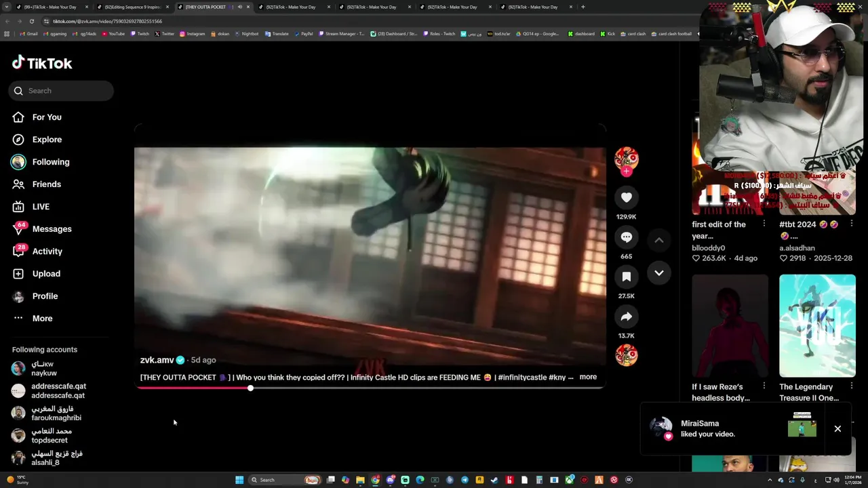Show hidden system tray icons

point(770,480)
